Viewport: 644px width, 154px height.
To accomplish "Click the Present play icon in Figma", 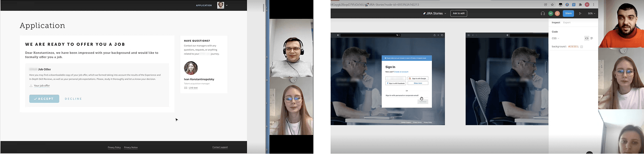I will click(580, 13).
